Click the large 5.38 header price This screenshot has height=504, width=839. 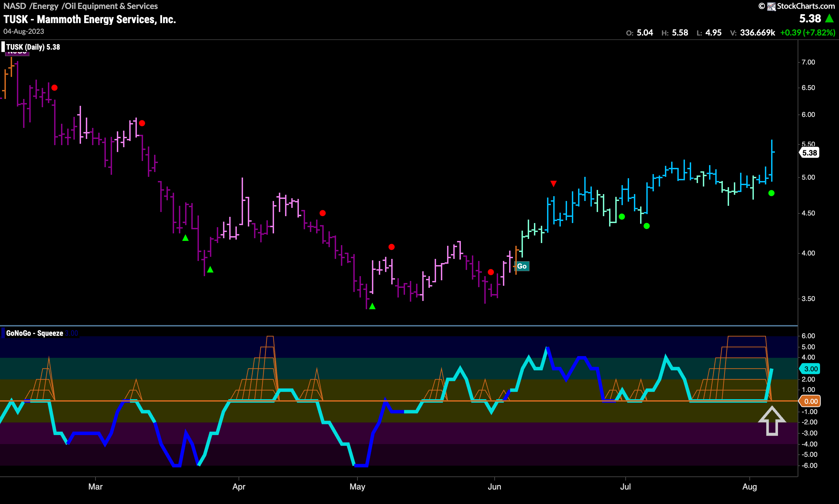click(810, 18)
